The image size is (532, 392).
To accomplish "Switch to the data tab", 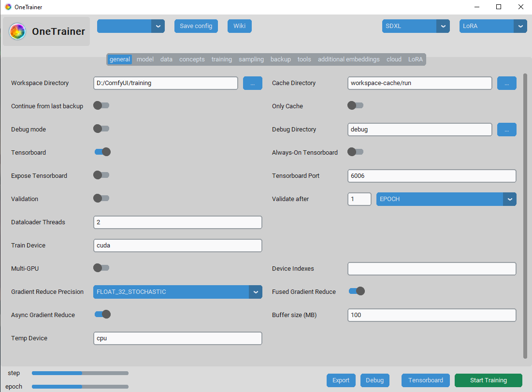I will [166, 59].
